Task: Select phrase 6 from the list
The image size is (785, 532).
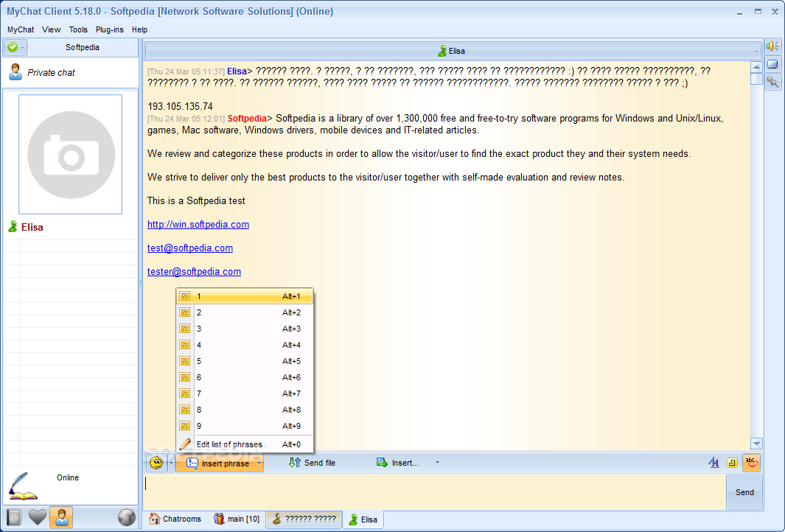Action: tap(245, 377)
